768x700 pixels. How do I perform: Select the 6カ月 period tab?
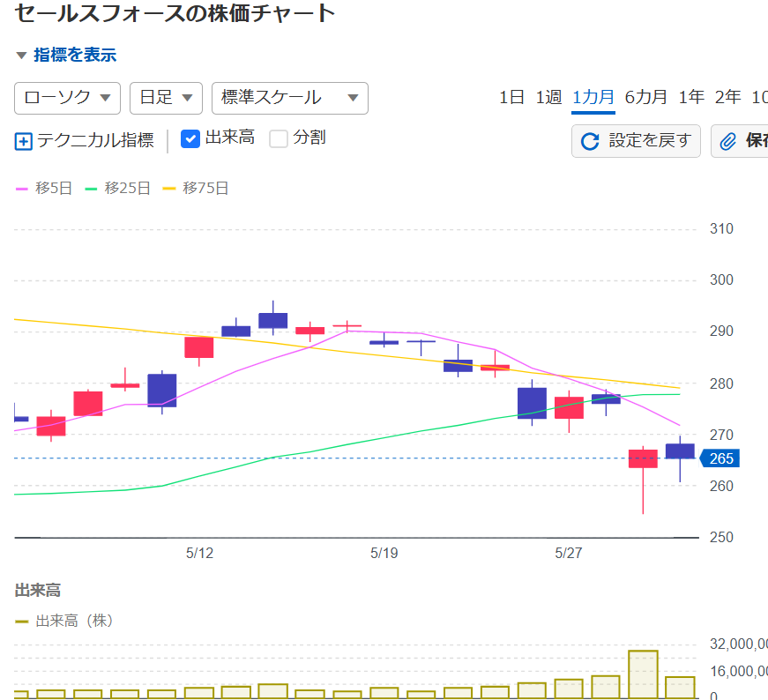coord(645,97)
